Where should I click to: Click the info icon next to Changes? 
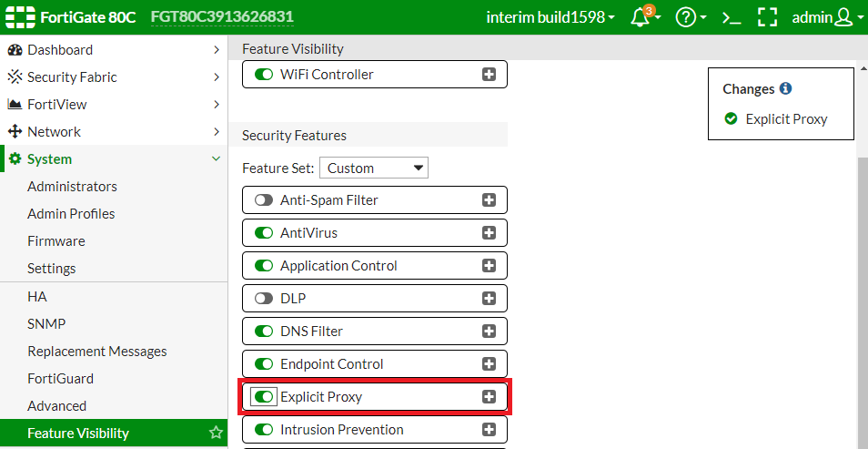pos(785,89)
